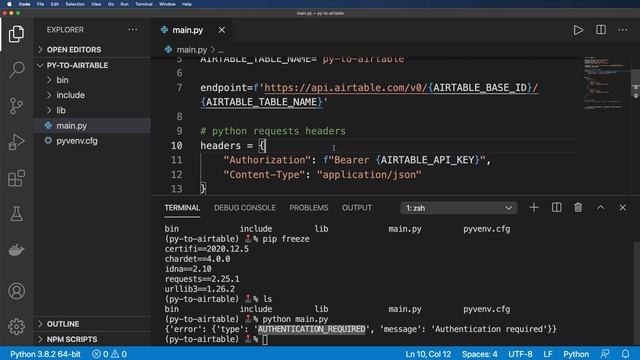Kill the terminal with trash icon
The image size is (640, 360).
tap(578, 208)
